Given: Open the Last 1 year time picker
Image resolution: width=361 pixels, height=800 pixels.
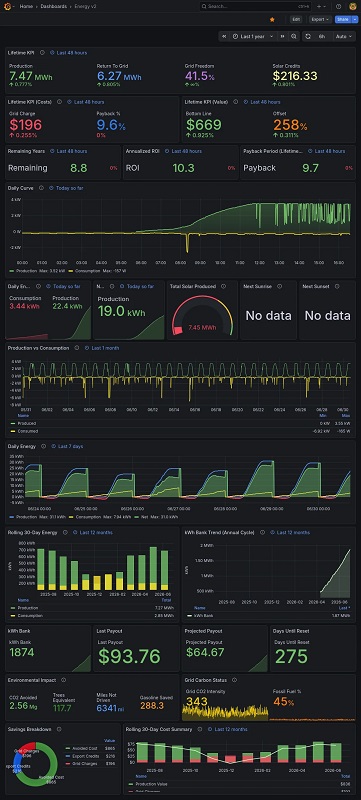Looking at the screenshot, I should [x=253, y=36].
